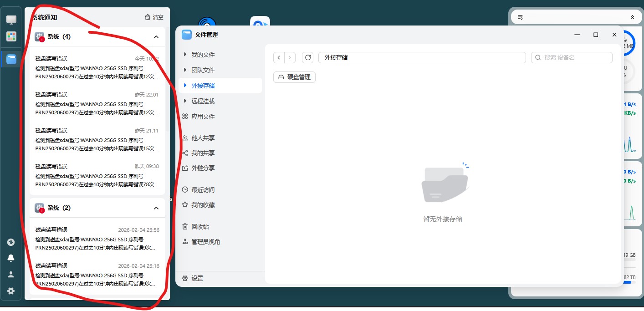Open the desktop monitor icon in left dock
Image resolution: width=644 pixels, height=311 pixels.
(11, 20)
